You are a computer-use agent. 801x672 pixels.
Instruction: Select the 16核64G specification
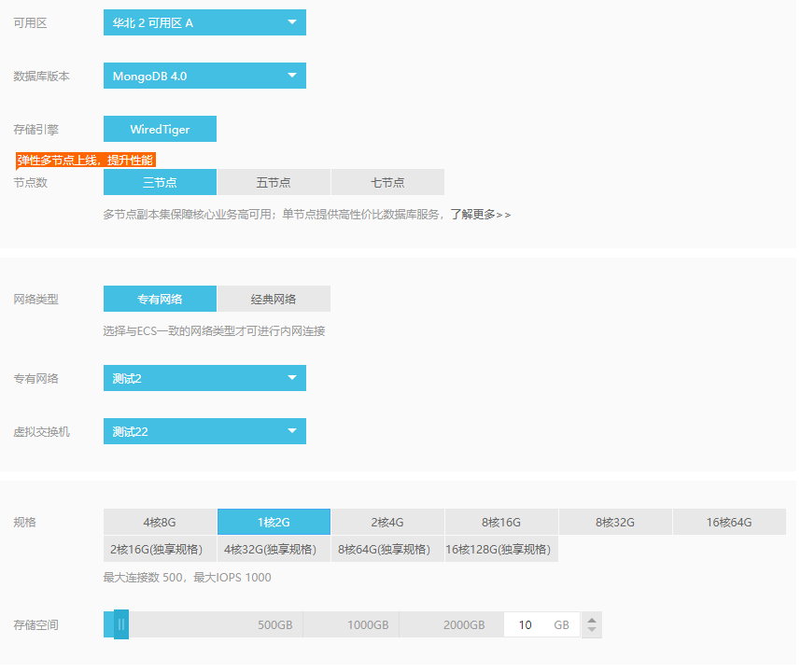click(729, 522)
